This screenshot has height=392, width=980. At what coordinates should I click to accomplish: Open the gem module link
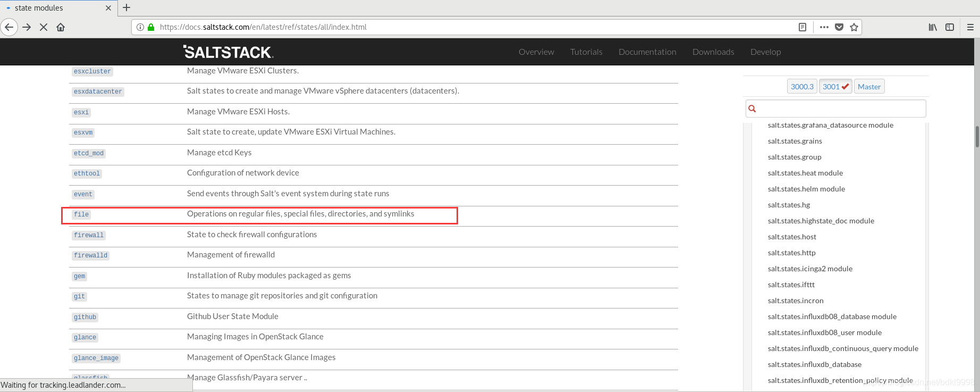tap(79, 276)
